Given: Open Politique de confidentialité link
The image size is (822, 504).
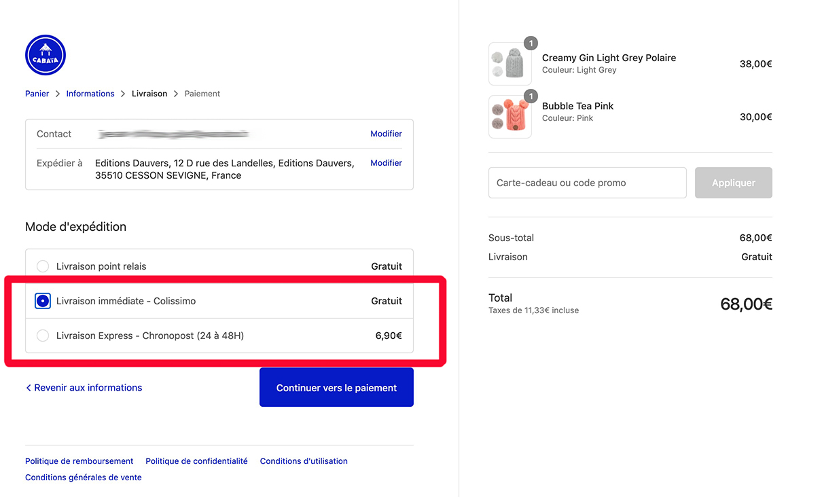Looking at the screenshot, I should pyautogui.click(x=197, y=461).
